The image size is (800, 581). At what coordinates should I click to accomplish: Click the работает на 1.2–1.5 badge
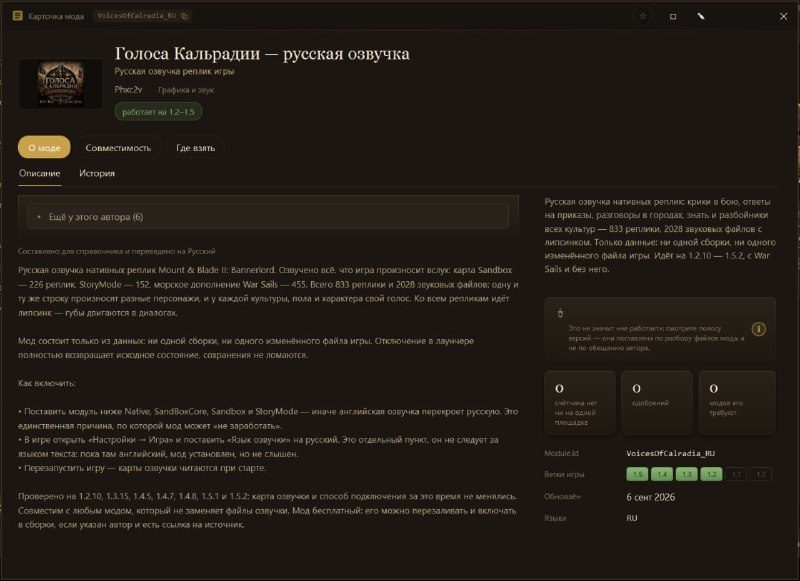click(158, 112)
